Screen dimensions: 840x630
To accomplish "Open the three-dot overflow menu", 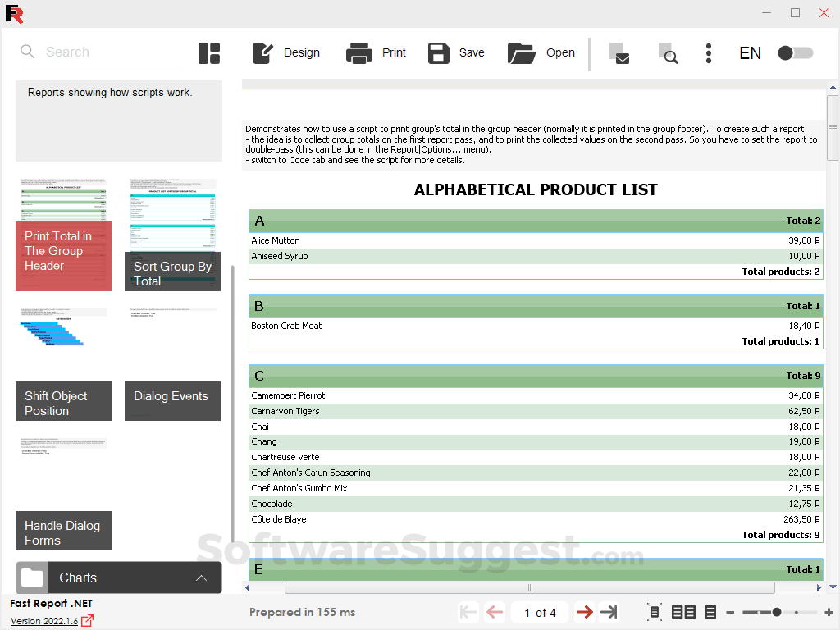I will tap(708, 52).
